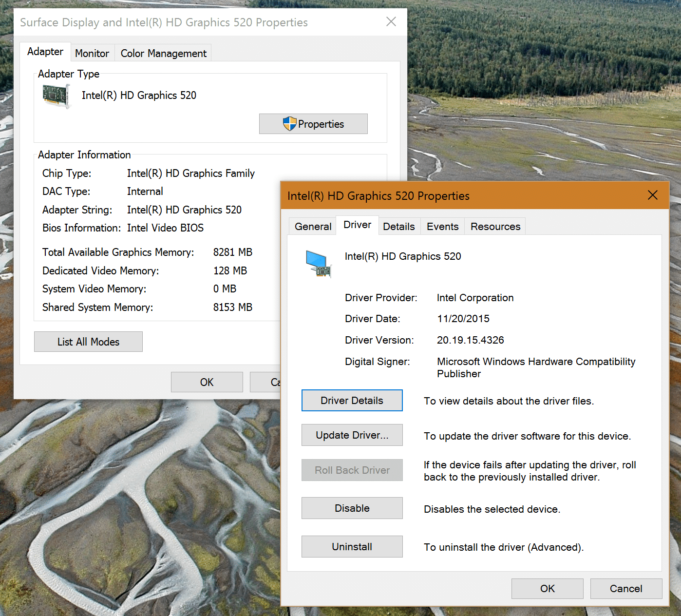The image size is (681, 616).
Task: Open the Resources tab
Action: 495,226
